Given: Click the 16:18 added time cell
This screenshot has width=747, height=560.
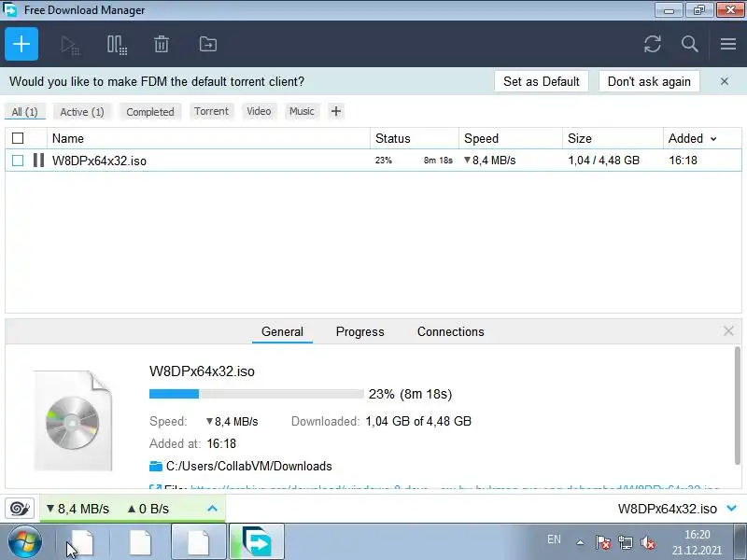Looking at the screenshot, I should click(683, 161).
